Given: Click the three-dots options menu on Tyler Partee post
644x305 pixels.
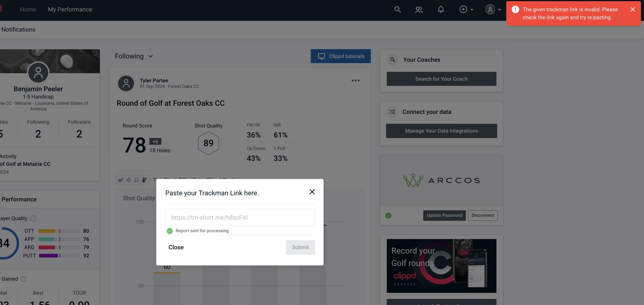Looking at the screenshot, I should pos(356,81).
